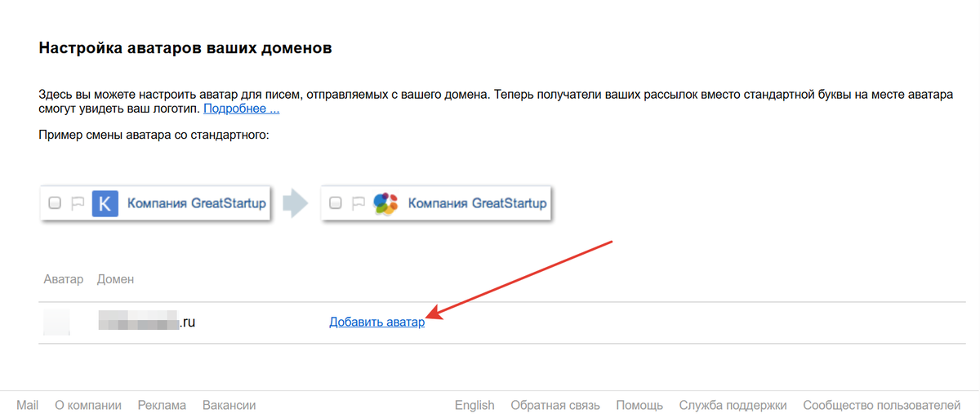980x418 pixels.
Task: Open the "Сообщество пользователей" footer link
Action: [x=882, y=405]
